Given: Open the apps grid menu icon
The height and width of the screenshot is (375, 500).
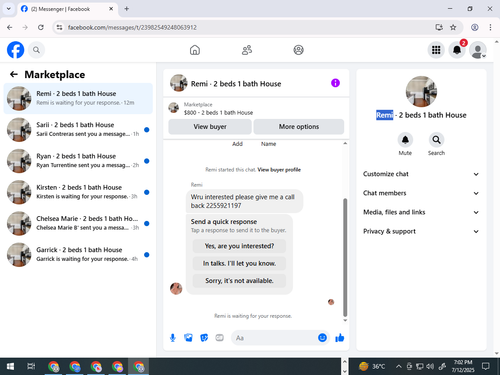Looking at the screenshot, I should (x=436, y=50).
